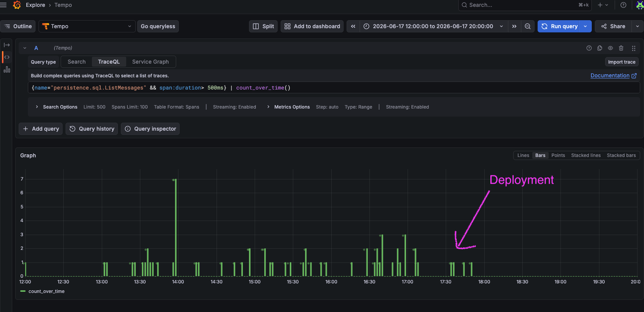Open the Tempo data source dropdown
Viewport: 644px width, 312px height.
tap(87, 26)
